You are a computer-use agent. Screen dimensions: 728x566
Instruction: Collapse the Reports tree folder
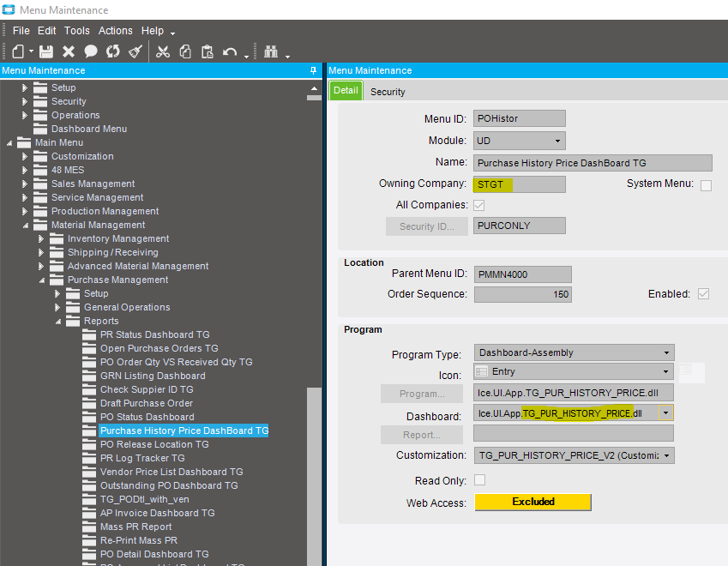coord(57,321)
